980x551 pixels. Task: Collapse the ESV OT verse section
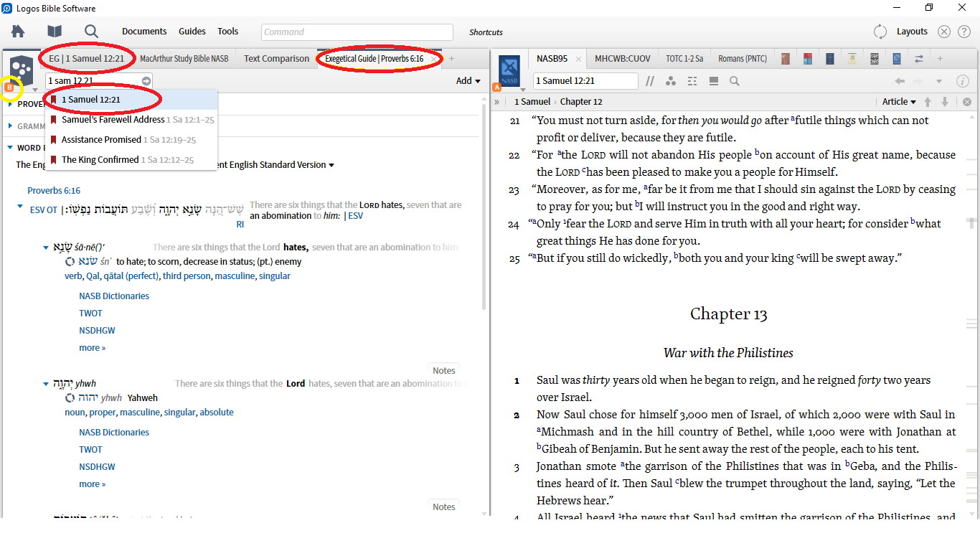point(20,207)
